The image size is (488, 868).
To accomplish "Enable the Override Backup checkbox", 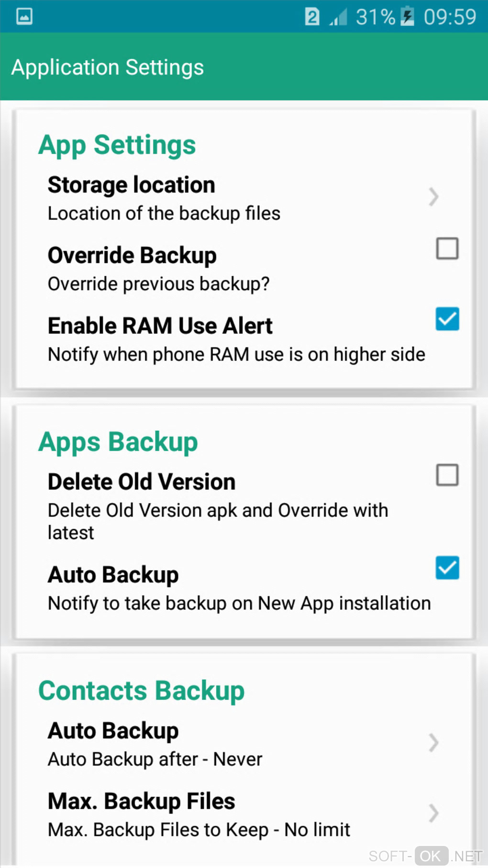I will click(447, 248).
